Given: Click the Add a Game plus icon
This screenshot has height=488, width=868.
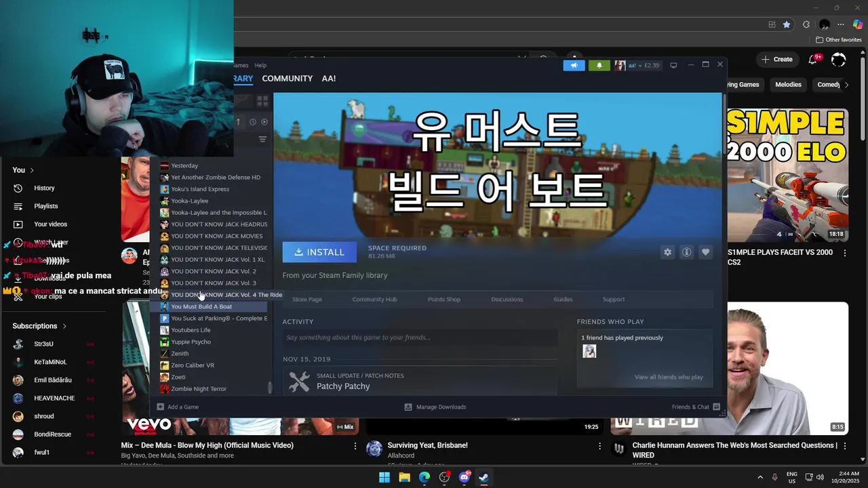Looking at the screenshot, I should coord(161,407).
